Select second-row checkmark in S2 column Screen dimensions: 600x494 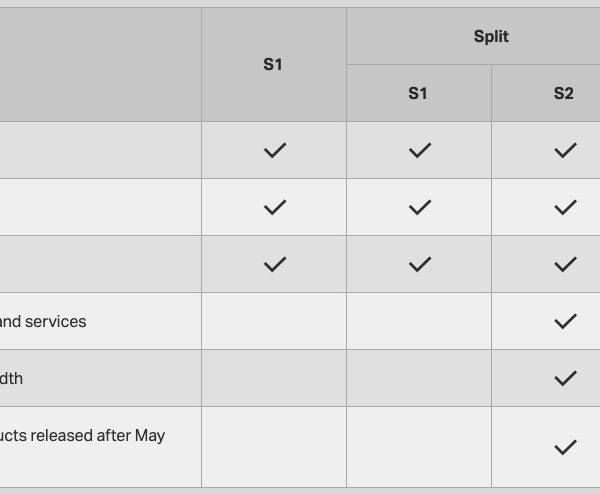coord(565,208)
